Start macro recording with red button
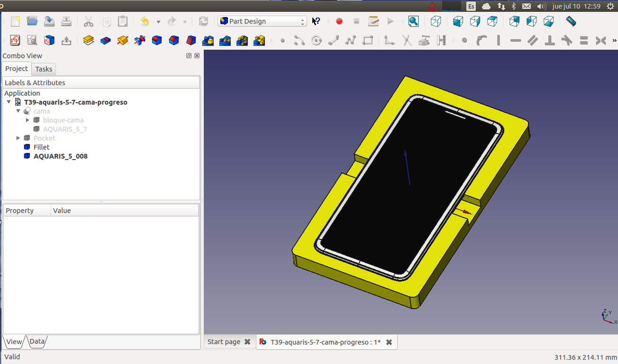This screenshot has width=618, height=364. 339,21
